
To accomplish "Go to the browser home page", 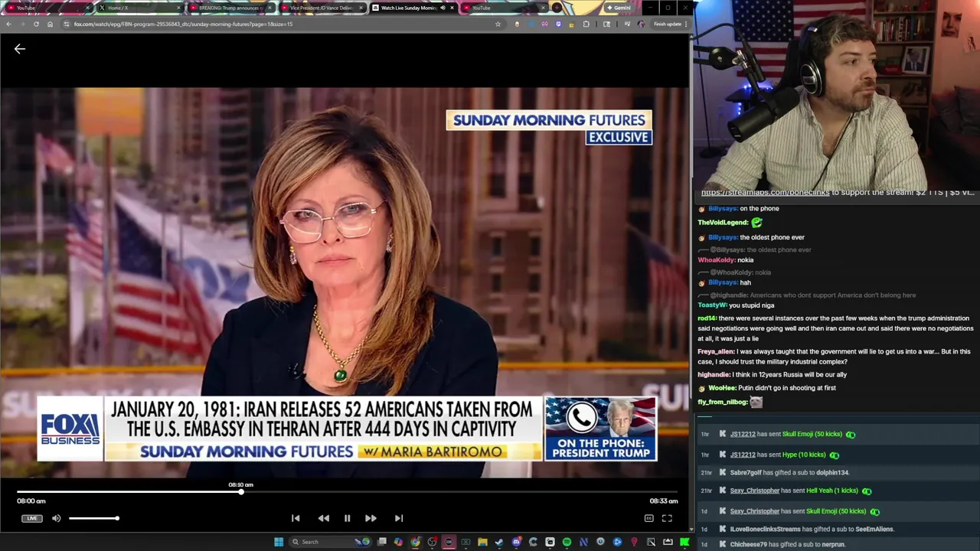I will pos(50,24).
